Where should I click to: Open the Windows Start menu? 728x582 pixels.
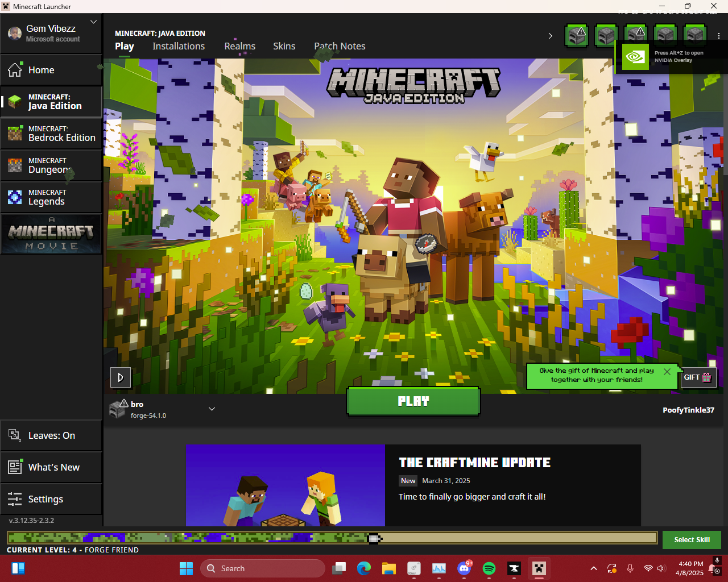tap(186, 568)
